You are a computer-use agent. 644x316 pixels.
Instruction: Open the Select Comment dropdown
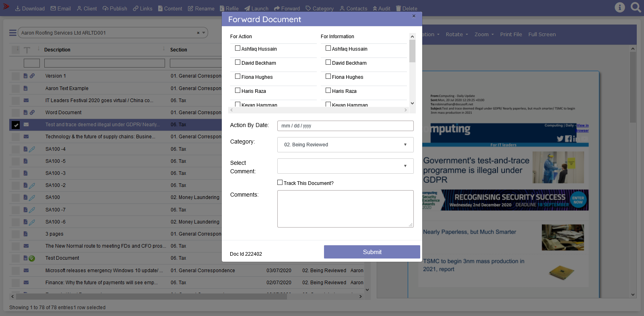345,166
